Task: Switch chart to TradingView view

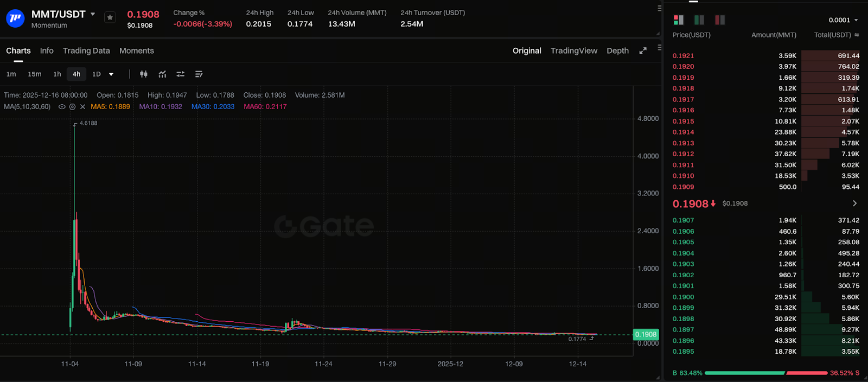Action: [574, 50]
